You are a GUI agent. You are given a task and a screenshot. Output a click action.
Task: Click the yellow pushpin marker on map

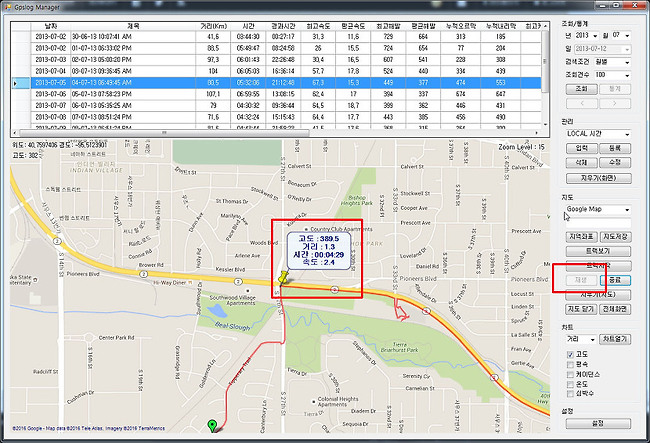(284, 277)
